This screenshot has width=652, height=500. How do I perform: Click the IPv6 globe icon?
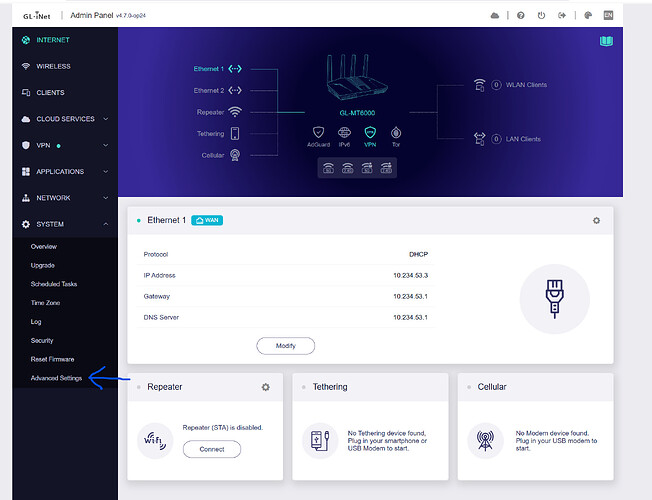[344, 132]
